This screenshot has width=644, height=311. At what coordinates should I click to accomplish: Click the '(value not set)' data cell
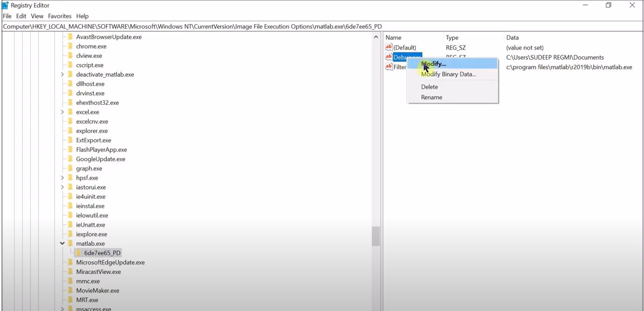pos(525,48)
